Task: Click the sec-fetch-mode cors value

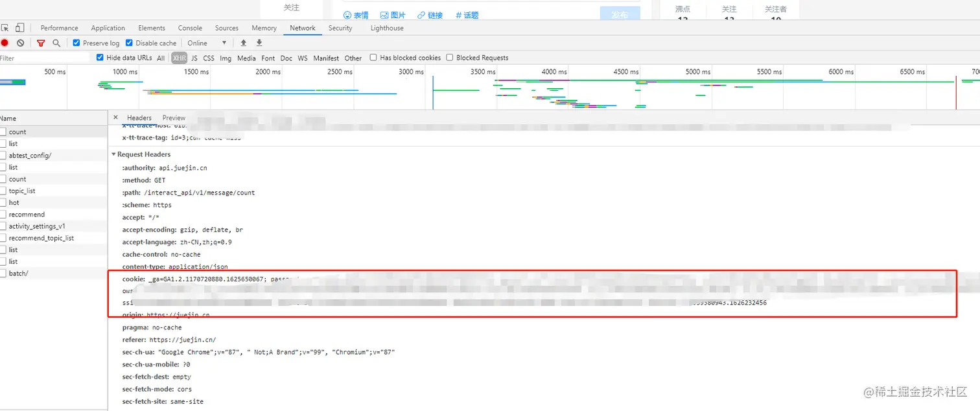Action: pos(184,389)
